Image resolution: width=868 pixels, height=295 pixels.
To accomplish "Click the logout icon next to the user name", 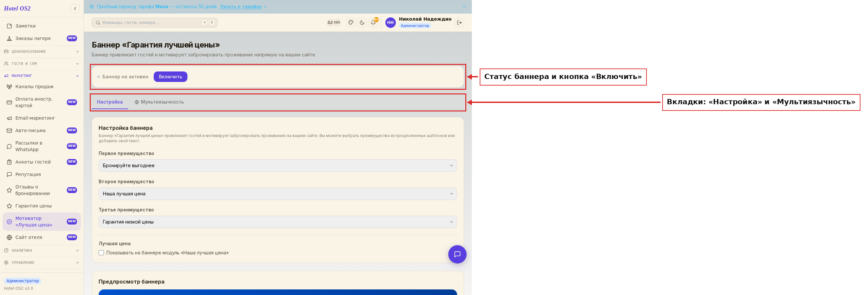I will coord(459,23).
